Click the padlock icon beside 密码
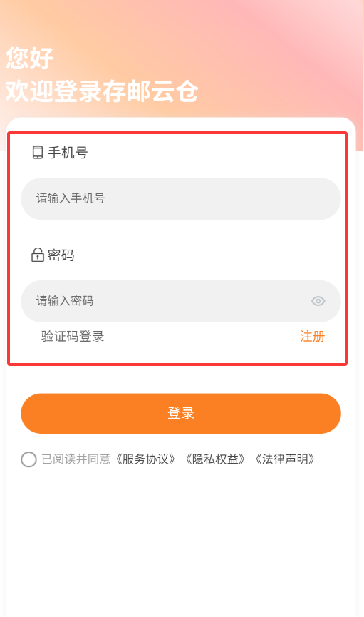Image resolution: width=364 pixels, height=617 pixels. [37, 255]
